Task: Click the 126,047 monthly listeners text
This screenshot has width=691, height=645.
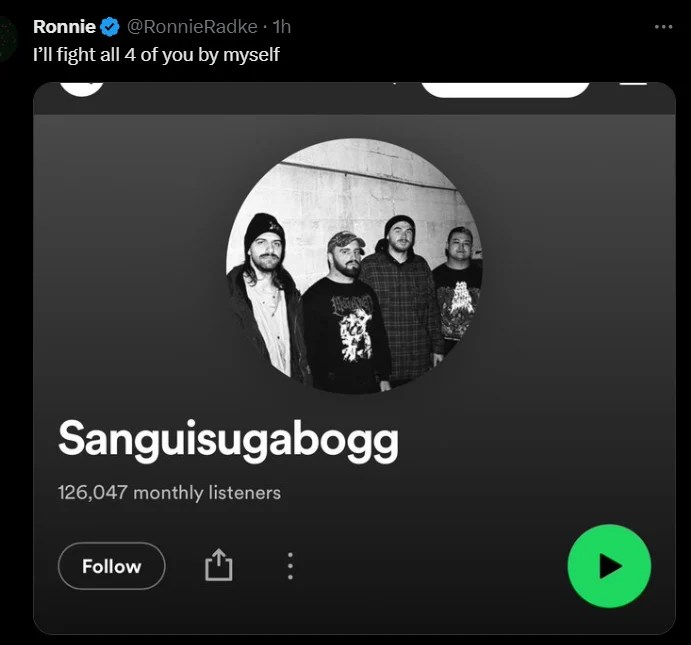Action: [x=169, y=493]
